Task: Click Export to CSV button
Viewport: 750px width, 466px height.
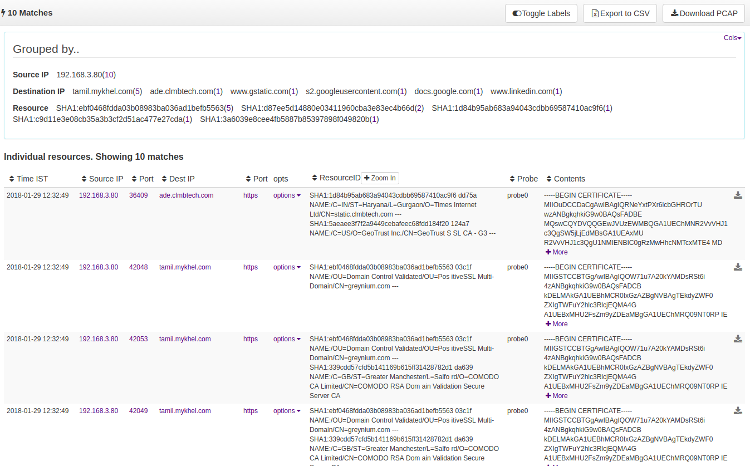Action: pos(621,14)
